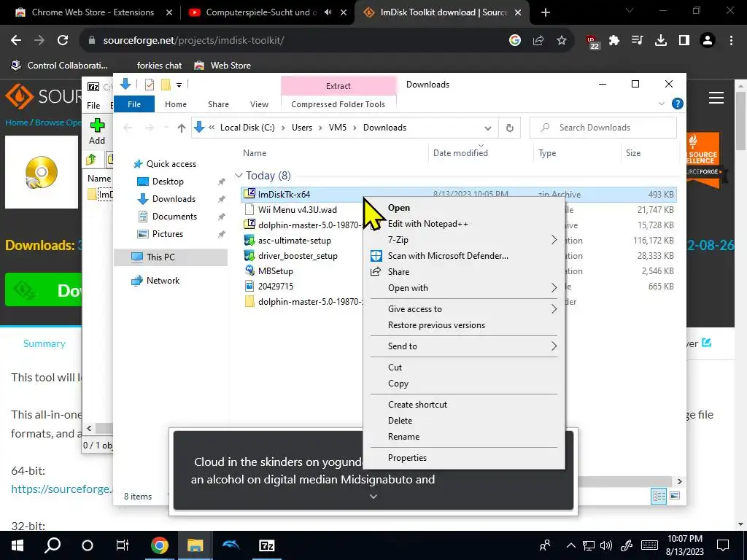The width and height of the screenshot is (747, 560).
Task: Reload the SourceForge page
Action: click(63, 41)
